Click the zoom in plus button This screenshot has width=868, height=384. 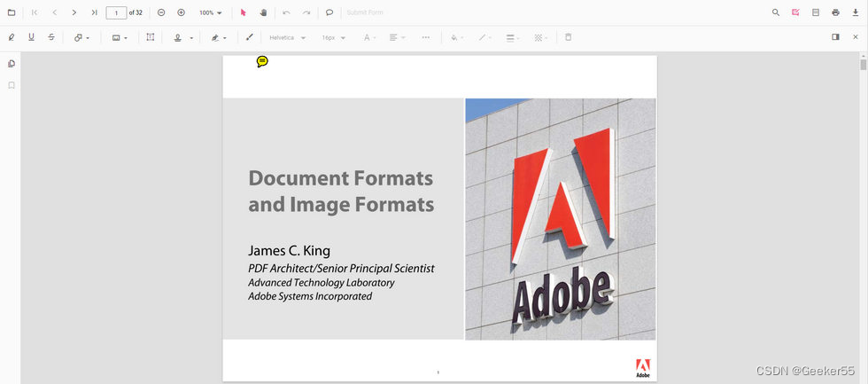(181, 12)
